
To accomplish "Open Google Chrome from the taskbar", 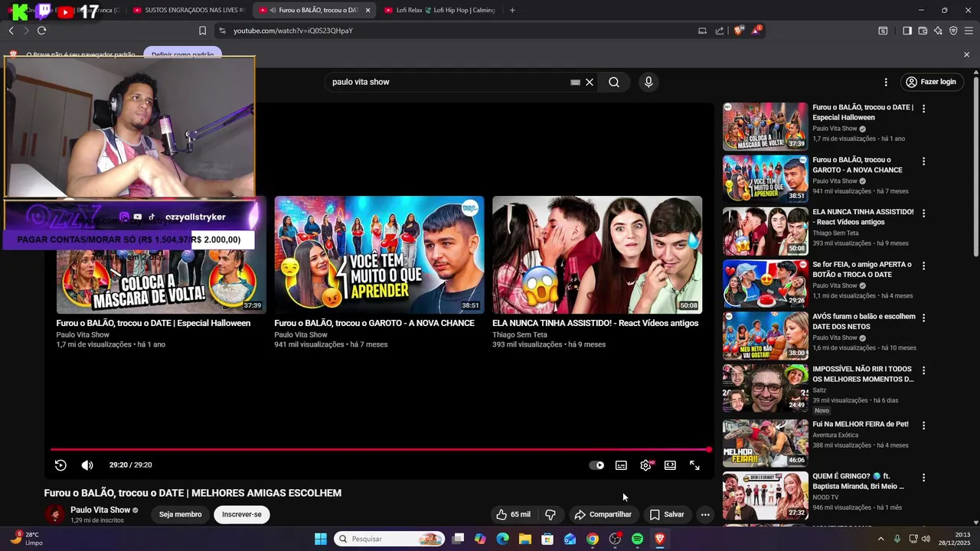I will point(592,539).
